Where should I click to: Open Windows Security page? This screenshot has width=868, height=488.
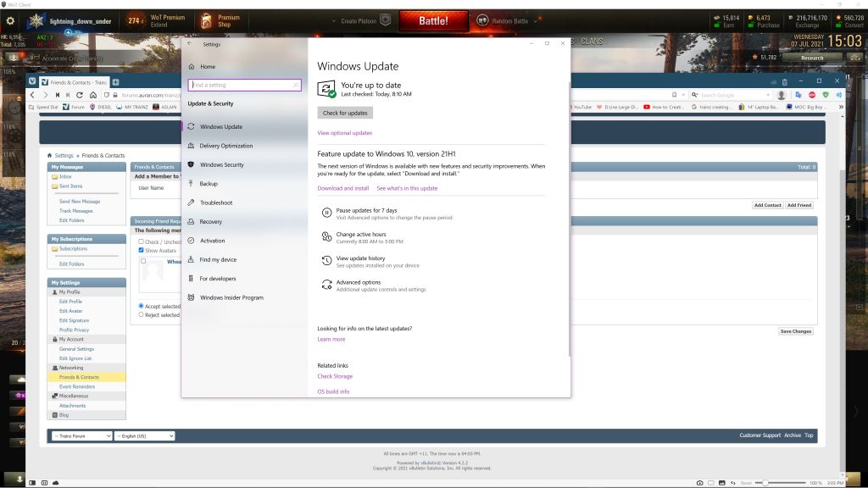coord(221,164)
